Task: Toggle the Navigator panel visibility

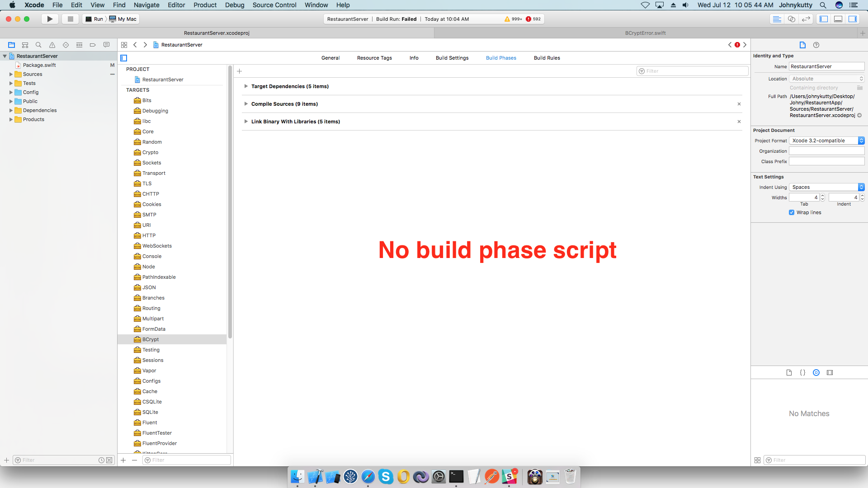Action: coord(824,19)
